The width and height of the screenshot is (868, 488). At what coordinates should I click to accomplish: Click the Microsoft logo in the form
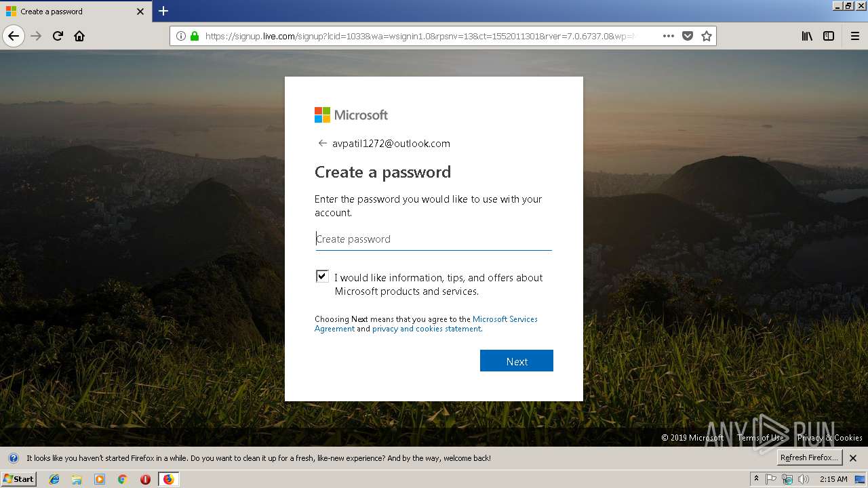pyautogui.click(x=351, y=115)
